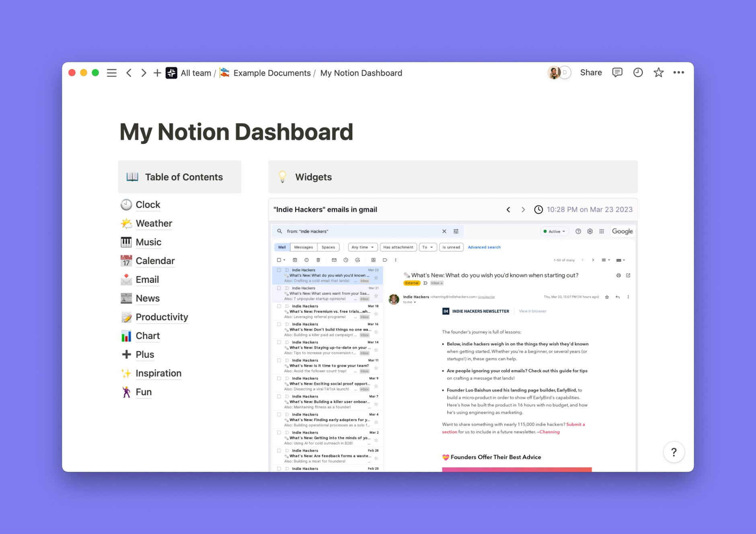Viewport: 756px width, 534px height.
Task: Open the sidebar hamburger menu
Action: point(111,73)
